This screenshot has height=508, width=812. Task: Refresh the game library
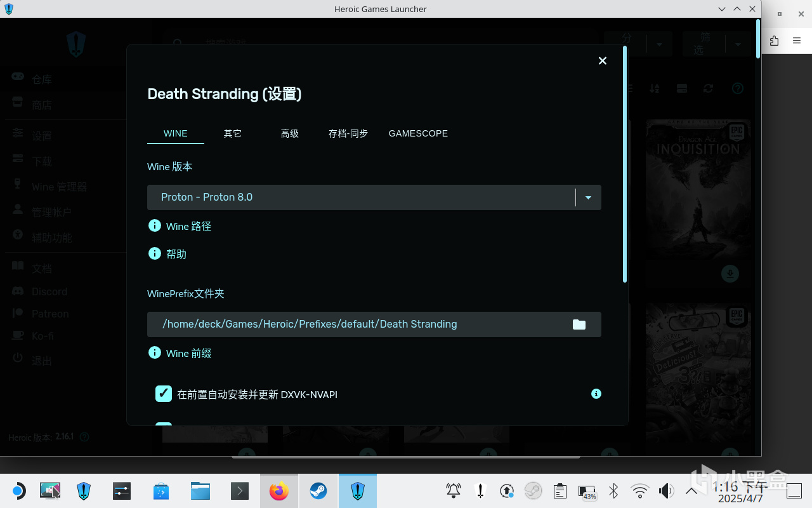click(x=709, y=88)
